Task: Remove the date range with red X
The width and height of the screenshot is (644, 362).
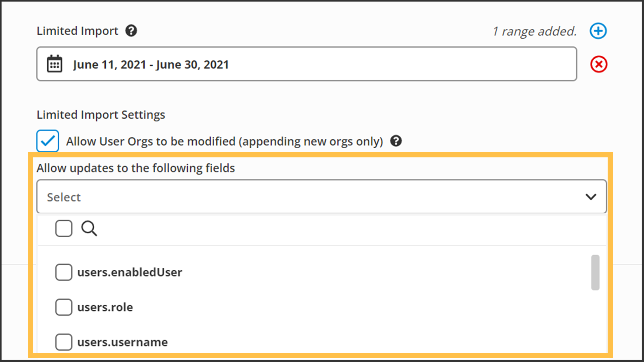Action: (x=598, y=64)
